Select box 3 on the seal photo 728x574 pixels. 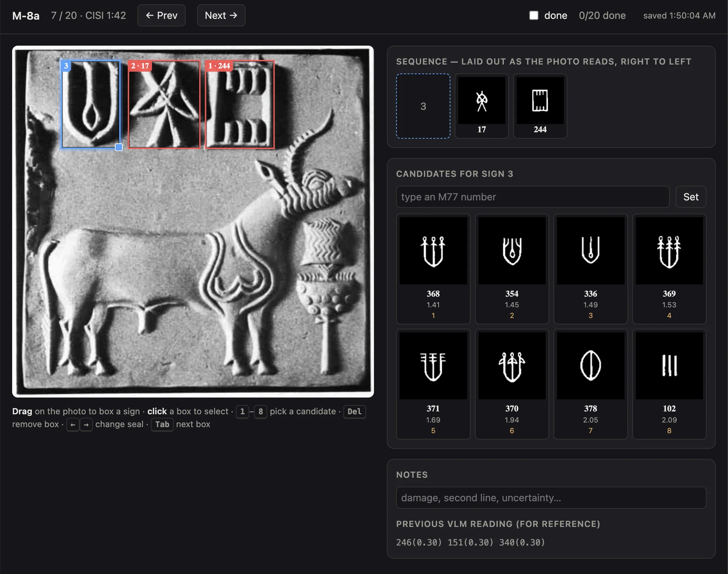[91, 104]
